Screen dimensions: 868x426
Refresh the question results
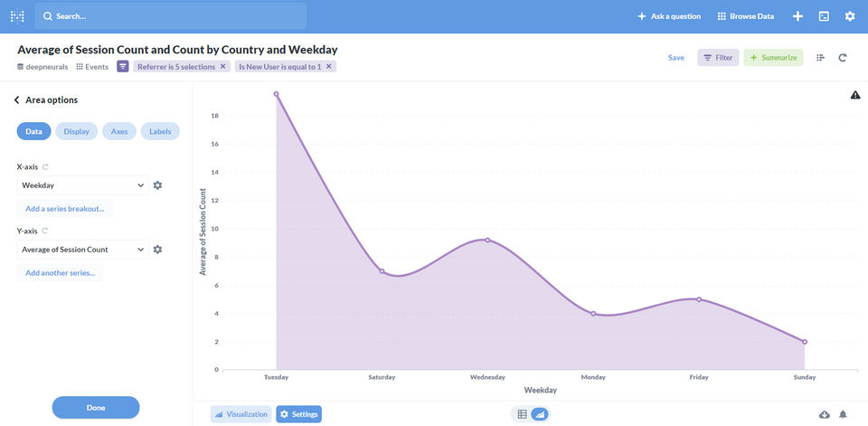coord(843,58)
